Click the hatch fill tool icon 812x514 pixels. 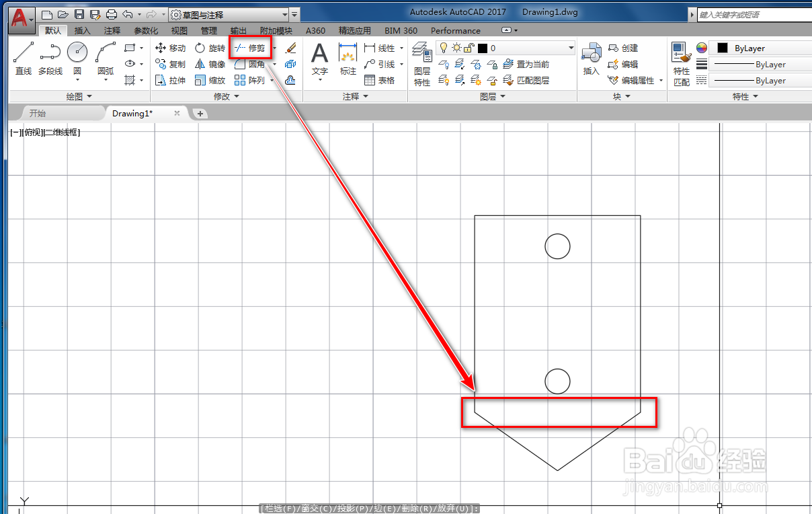tap(130, 80)
